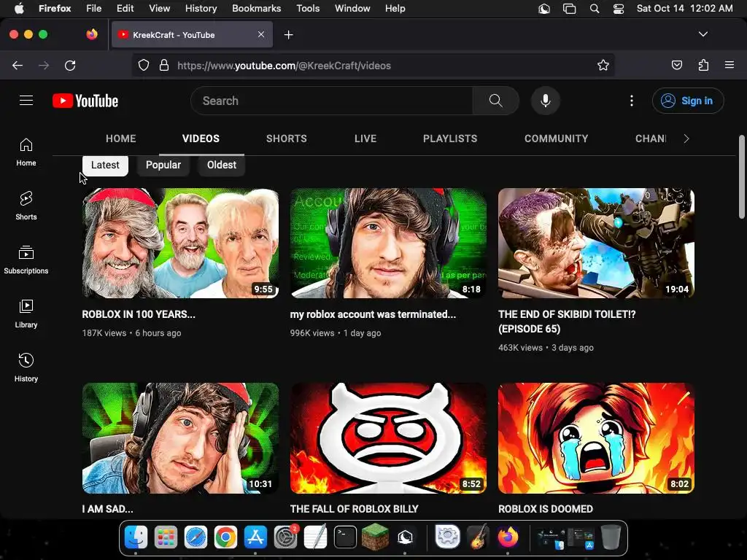Viewport: 747px width, 560px height.
Task: Open Shorts in sidebar
Action: (x=26, y=206)
